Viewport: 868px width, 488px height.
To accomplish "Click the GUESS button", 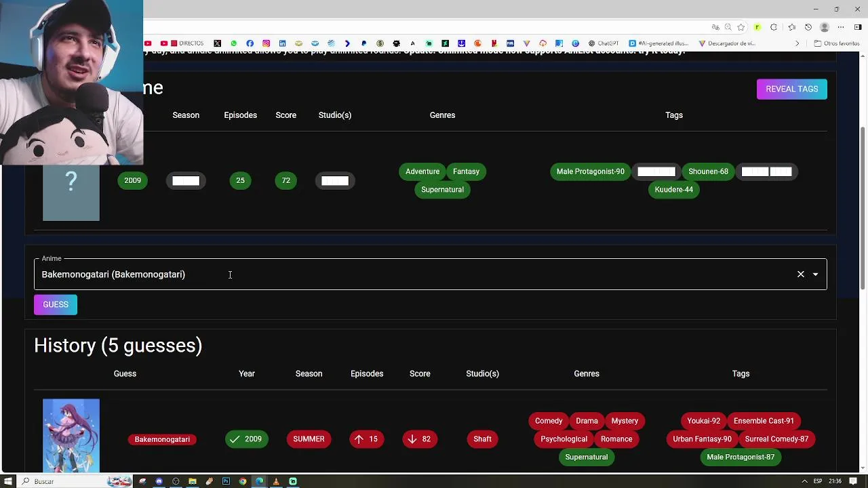I will [x=56, y=304].
